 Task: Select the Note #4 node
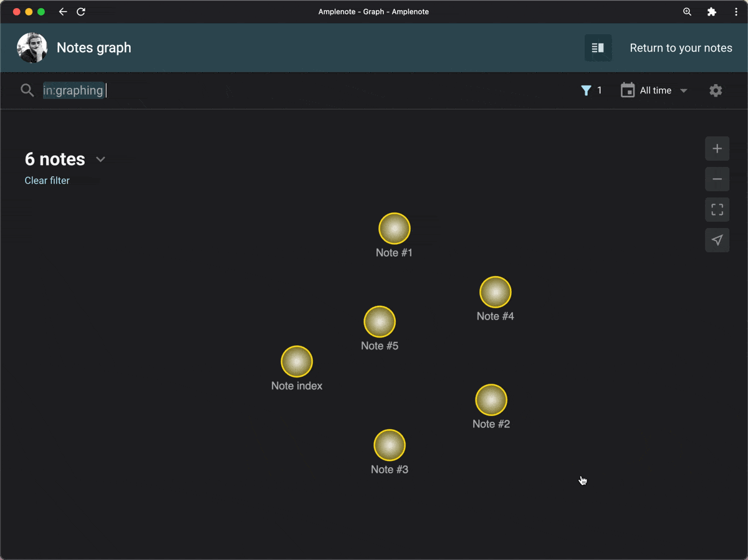coord(496,292)
